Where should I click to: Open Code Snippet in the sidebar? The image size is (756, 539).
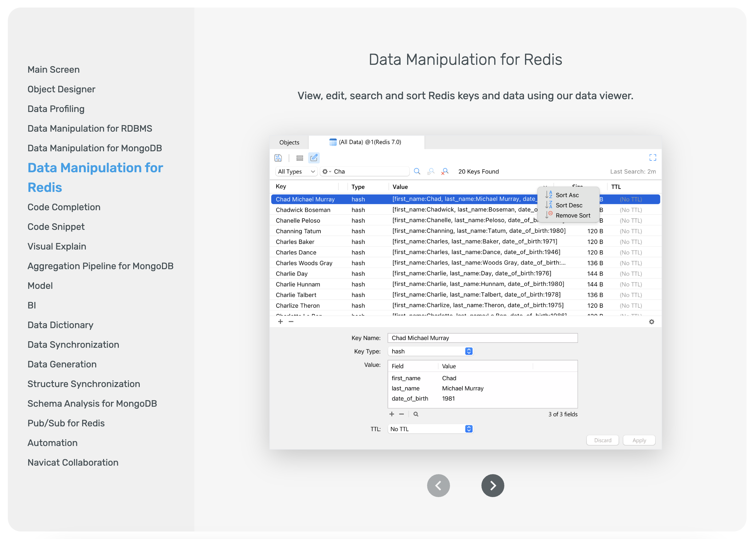pyautogui.click(x=56, y=227)
